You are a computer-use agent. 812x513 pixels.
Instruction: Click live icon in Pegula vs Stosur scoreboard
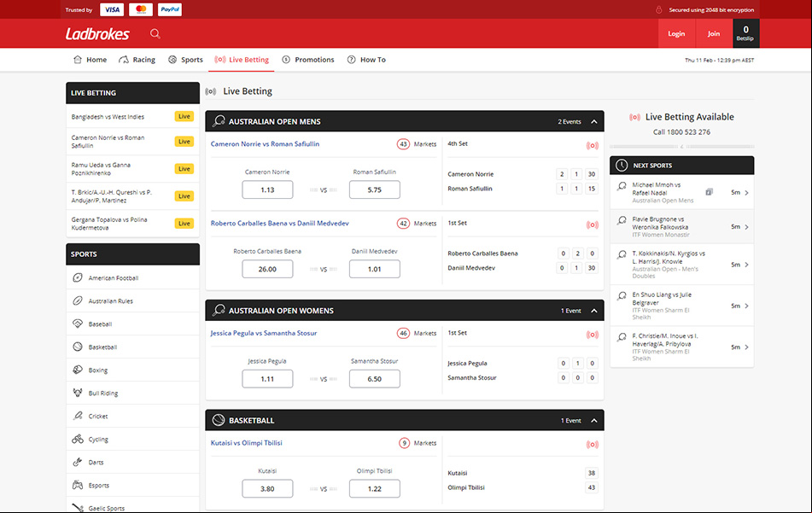593,335
